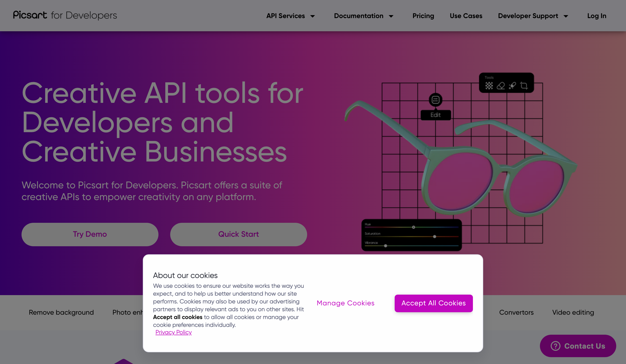Click the Edit tooltip label

436,115
